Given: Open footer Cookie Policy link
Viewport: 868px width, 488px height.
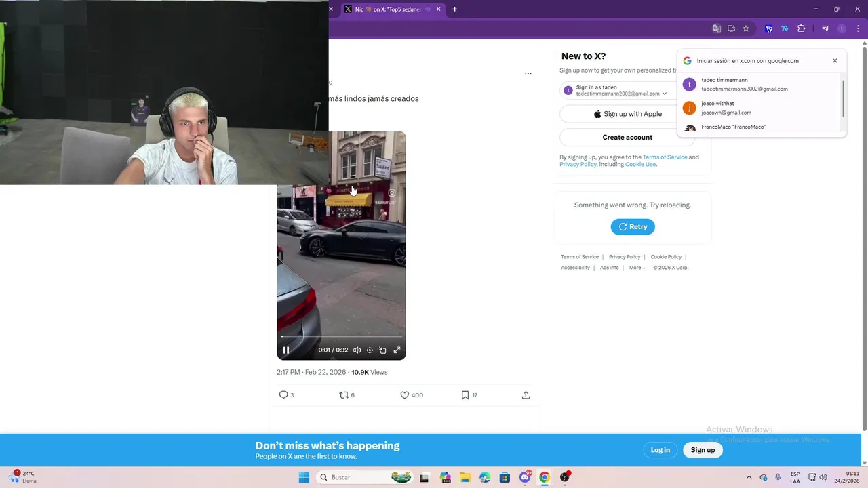Looking at the screenshot, I should [666, 257].
